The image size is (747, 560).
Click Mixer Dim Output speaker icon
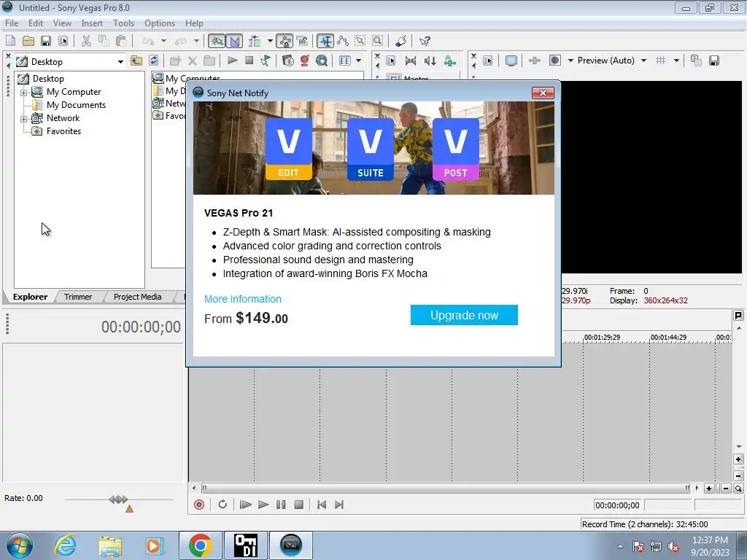(x=430, y=61)
